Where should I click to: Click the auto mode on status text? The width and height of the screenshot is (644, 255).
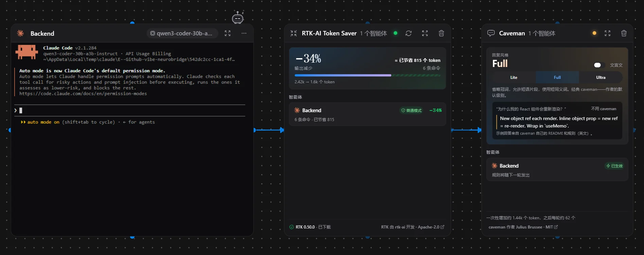point(43,122)
